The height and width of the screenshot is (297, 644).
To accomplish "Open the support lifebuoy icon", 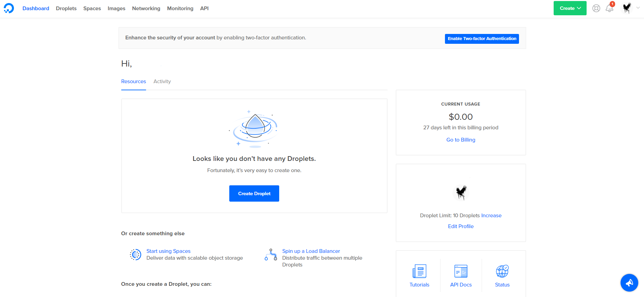I will pyautogui.click(x=596, y=8).
